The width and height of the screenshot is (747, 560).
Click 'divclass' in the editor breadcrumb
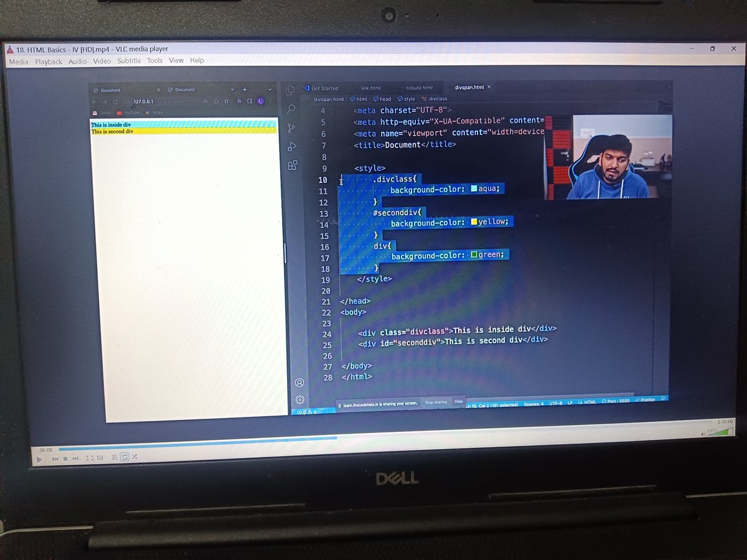pos(438,98)
